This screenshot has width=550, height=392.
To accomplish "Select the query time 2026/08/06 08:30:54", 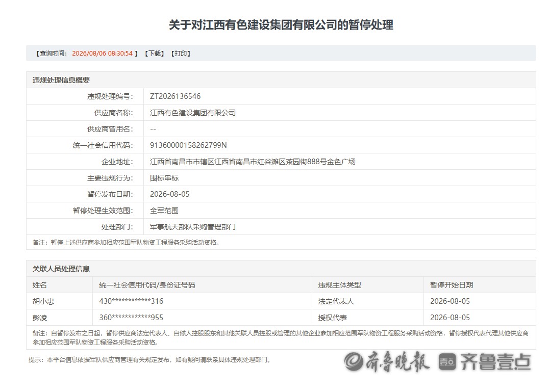I will [x=103, y=54].
